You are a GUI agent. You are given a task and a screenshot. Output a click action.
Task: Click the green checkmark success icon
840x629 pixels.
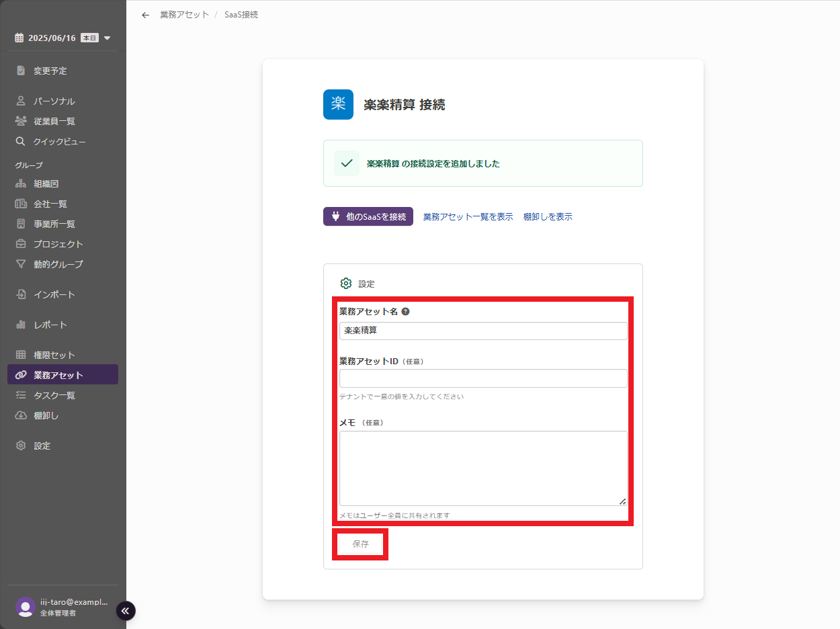pyautogui.click(x=347, y=163)
